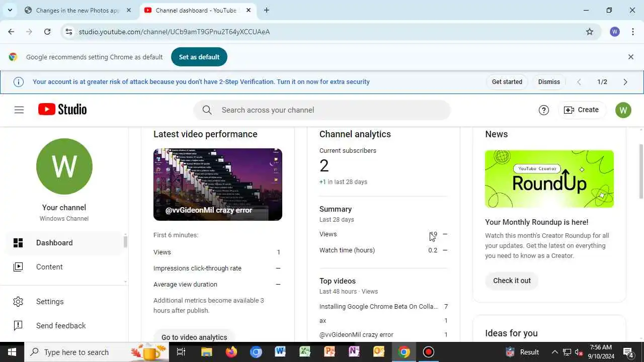Click the info icon in security banner
This screenshot has width=644, height=362.
point(19,82)
